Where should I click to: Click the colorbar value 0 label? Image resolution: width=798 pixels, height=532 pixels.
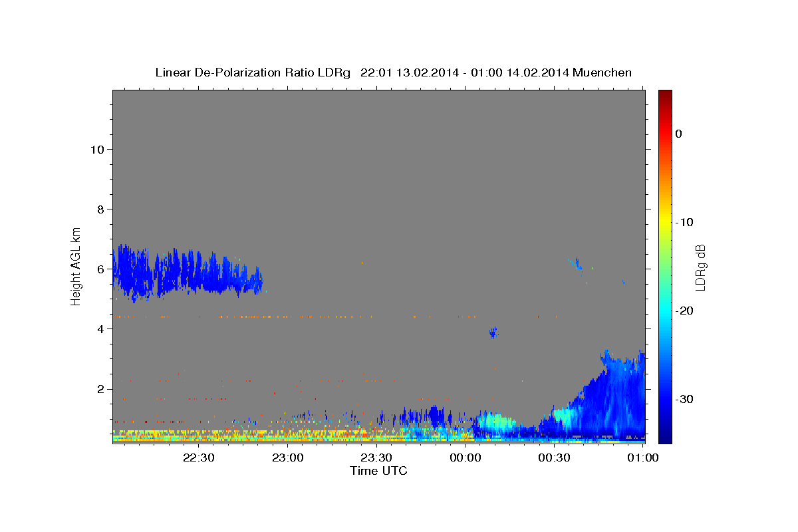(x=679, y=134)
